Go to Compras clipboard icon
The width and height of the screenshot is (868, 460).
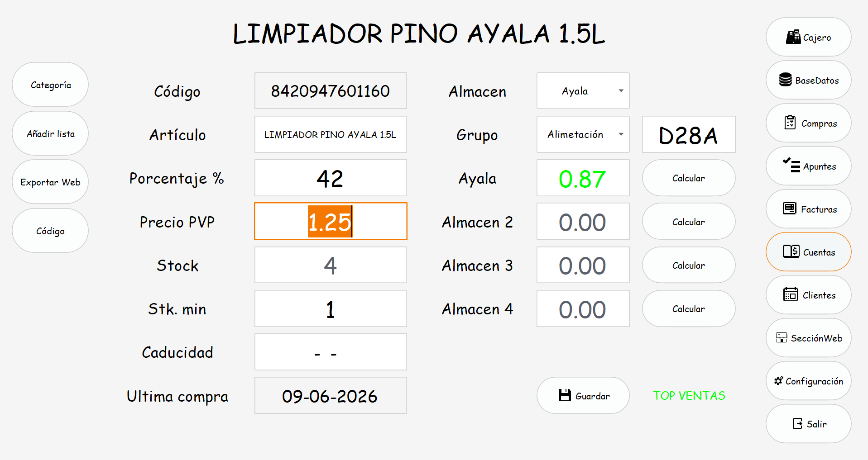coord(790,123)
